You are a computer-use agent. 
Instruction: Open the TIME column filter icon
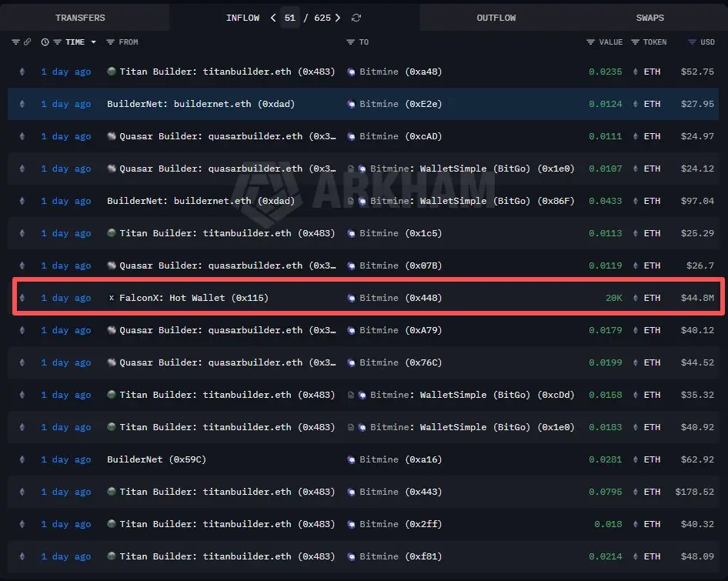(57, 42)
